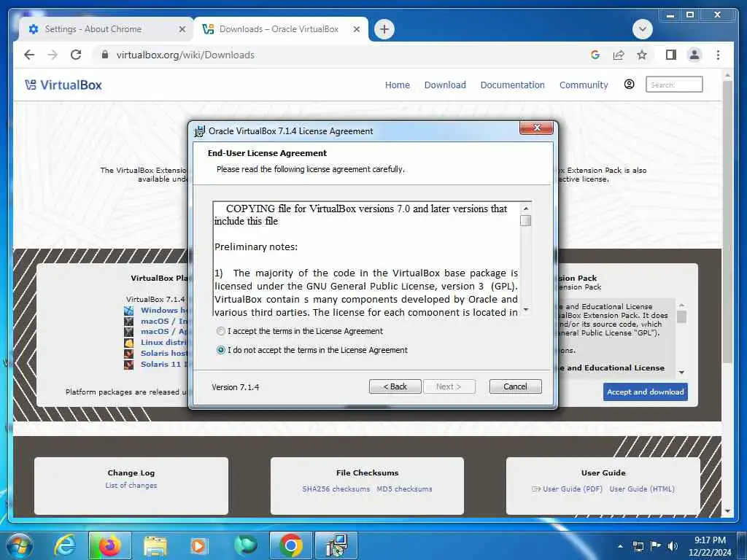
Task: Click the Chrome address bar URL
Action: tap(185, 55)
